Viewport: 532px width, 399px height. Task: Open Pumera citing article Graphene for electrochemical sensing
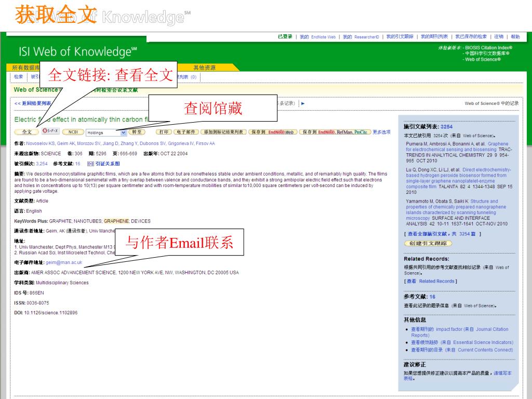click(457, 147)
